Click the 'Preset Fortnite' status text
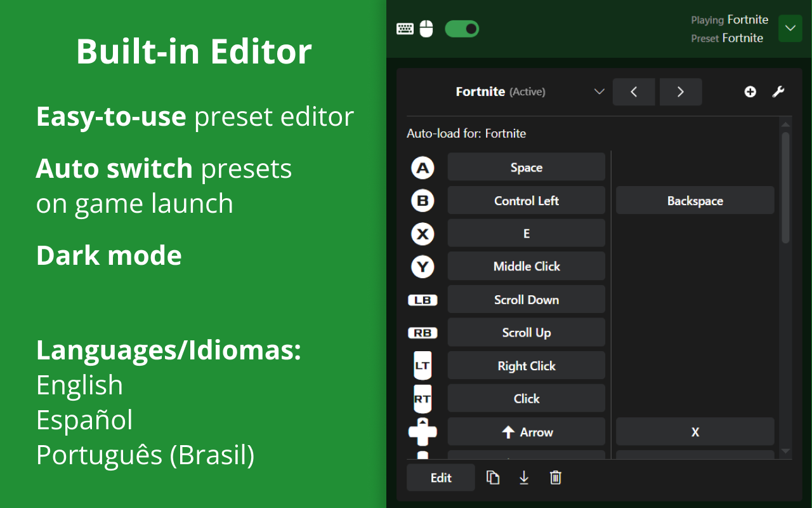812x508 pixels. click(727, 38)
